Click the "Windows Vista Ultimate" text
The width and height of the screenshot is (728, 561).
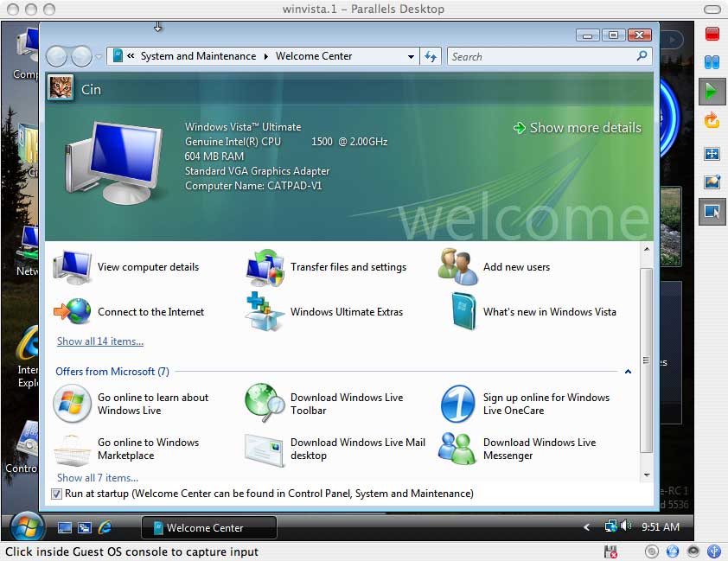click(243, 127)
